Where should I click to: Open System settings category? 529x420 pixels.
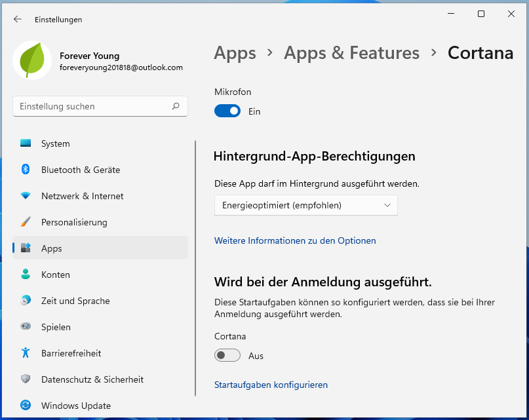[x=100, y=143]
